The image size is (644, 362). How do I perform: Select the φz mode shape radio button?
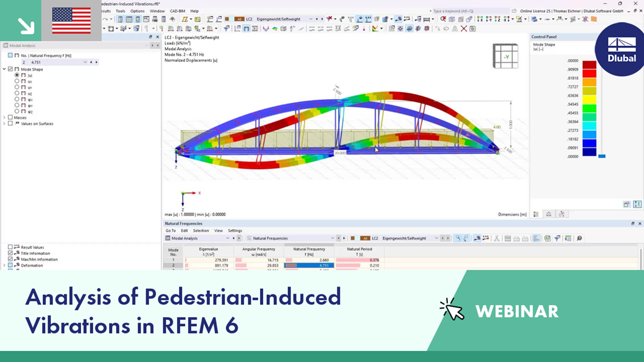tap(17, 111)
